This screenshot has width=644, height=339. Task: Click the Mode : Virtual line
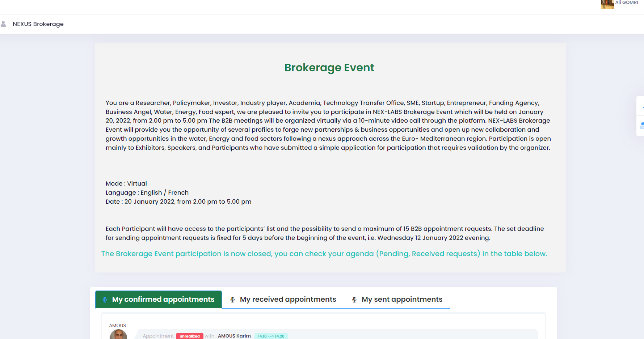click(x=126, y=183)
